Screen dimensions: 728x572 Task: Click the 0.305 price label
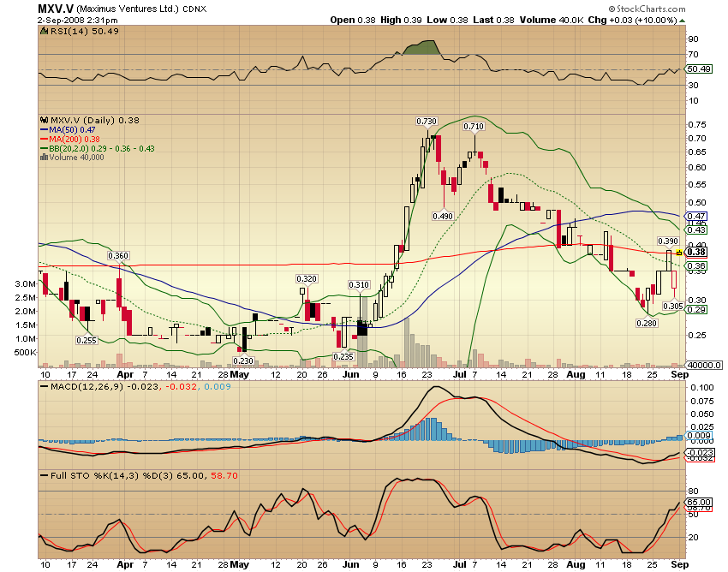[672, 306]
